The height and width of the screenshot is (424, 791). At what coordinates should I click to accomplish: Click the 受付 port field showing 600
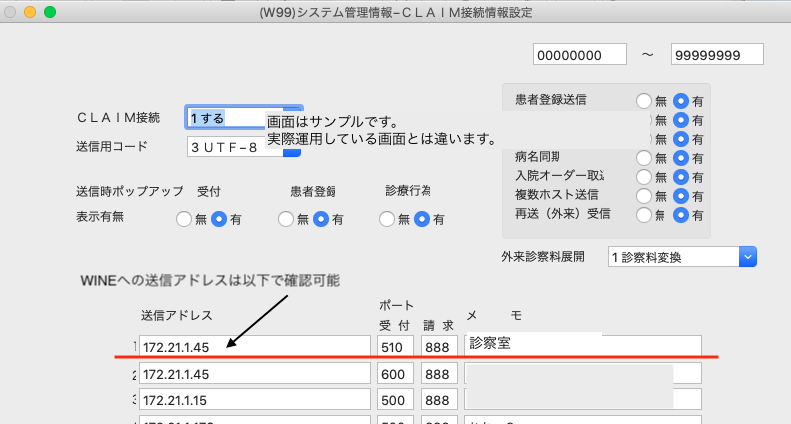(x=394, y=373)
